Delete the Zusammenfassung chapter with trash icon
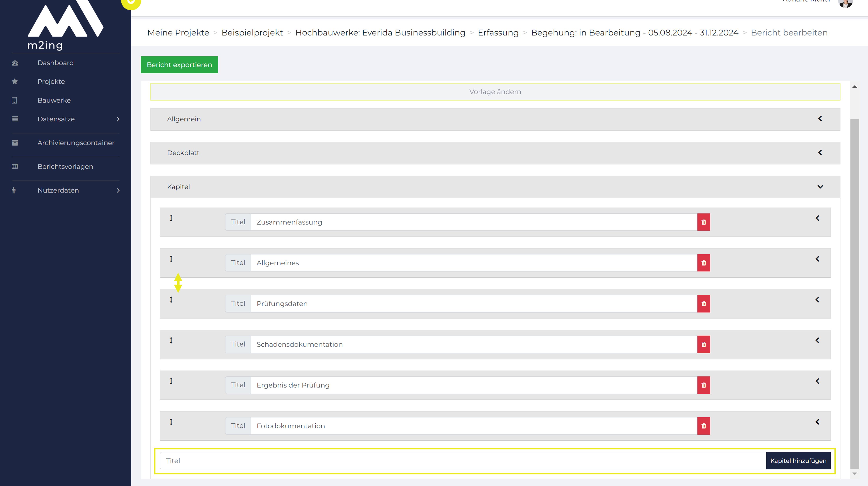 click(703, 222)
